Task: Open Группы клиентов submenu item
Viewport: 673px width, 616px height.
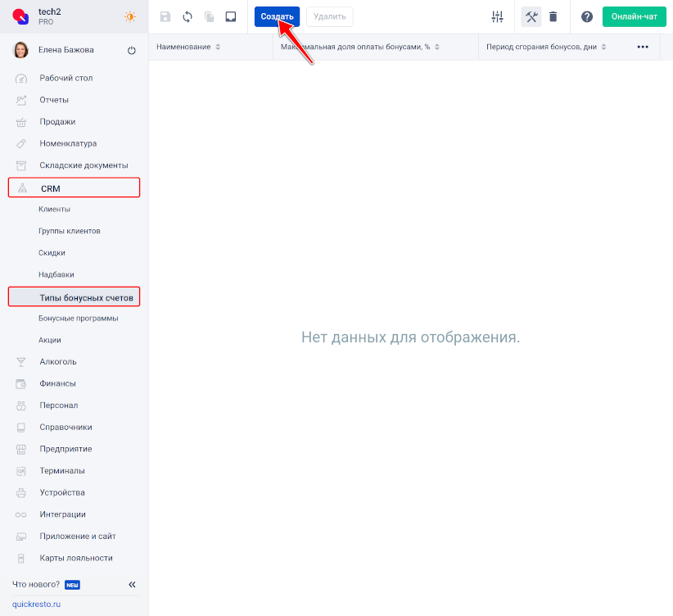Action: click(x=69, y=231)
